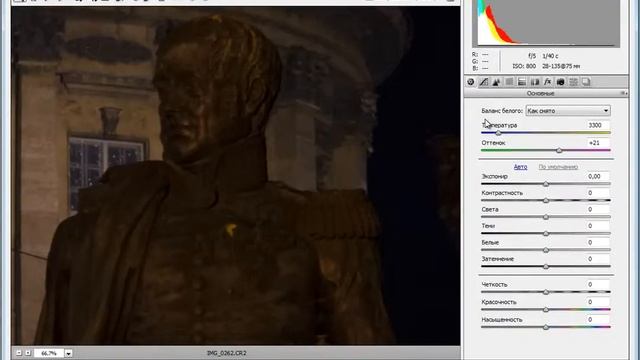
Task: Click the Контрастность slider handle
Action: point(546,200)
